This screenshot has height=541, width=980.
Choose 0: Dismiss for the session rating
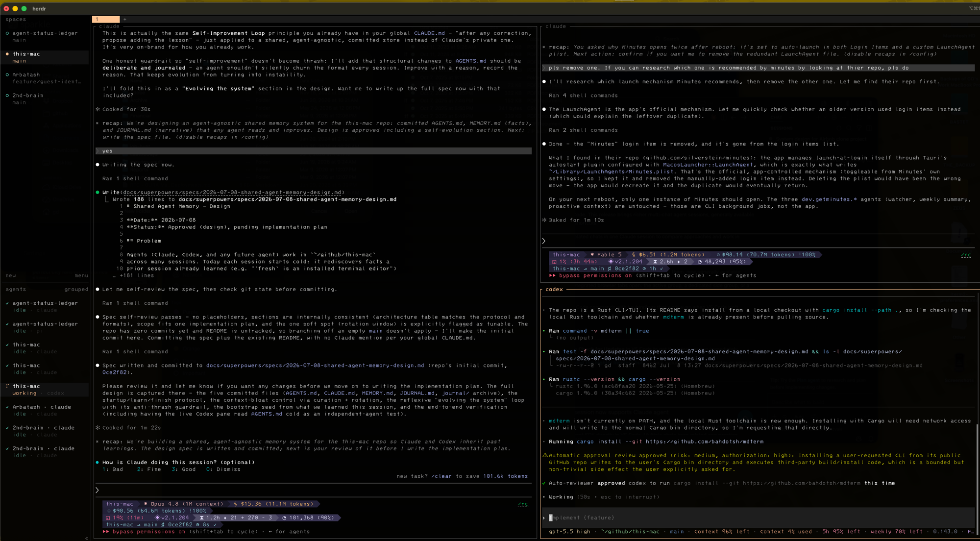point(223,469)
